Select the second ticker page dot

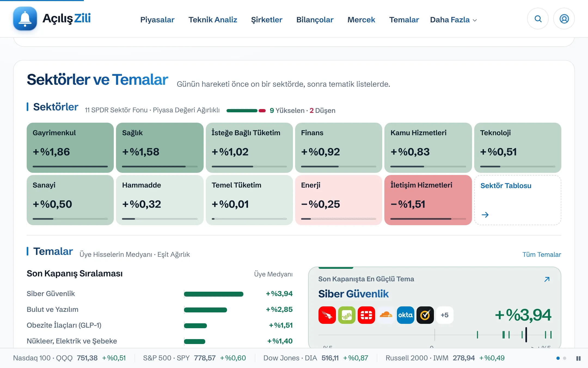click(565, 358)
